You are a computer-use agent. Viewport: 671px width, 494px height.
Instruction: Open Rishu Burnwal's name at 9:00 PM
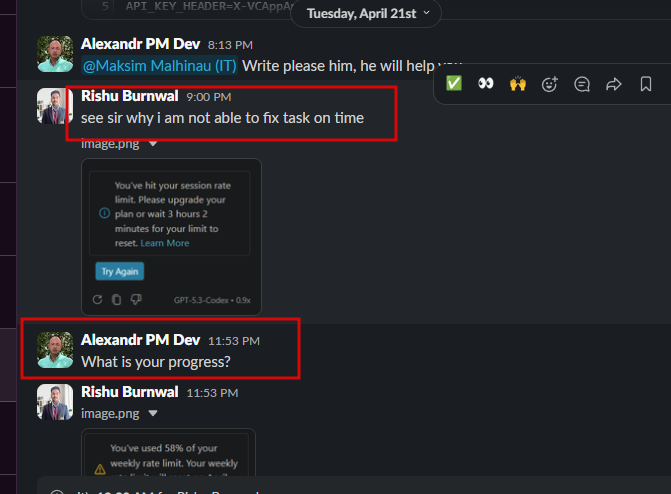pos(130,96)
